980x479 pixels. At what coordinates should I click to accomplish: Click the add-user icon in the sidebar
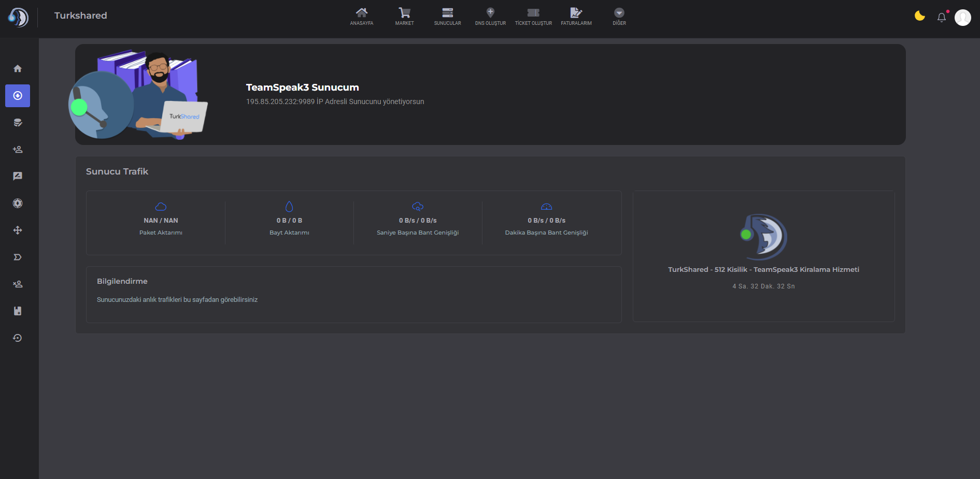(x=18, y=150)
